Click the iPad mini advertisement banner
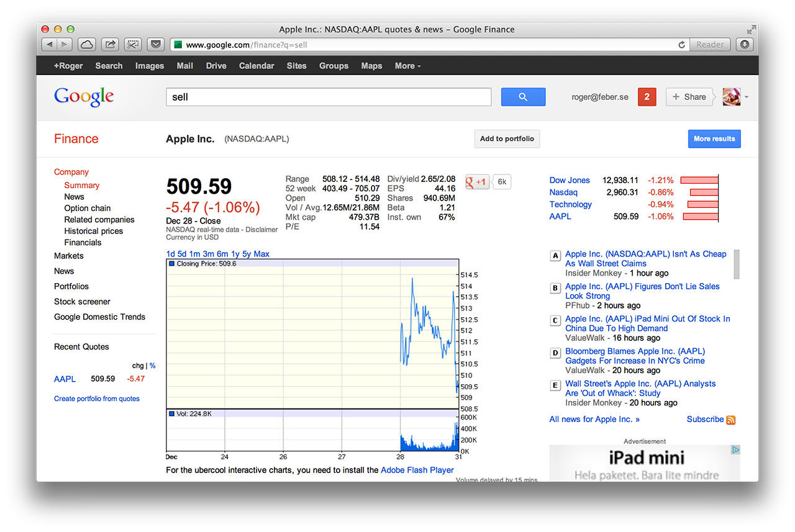The image size is (795, 532). (645, 463)
